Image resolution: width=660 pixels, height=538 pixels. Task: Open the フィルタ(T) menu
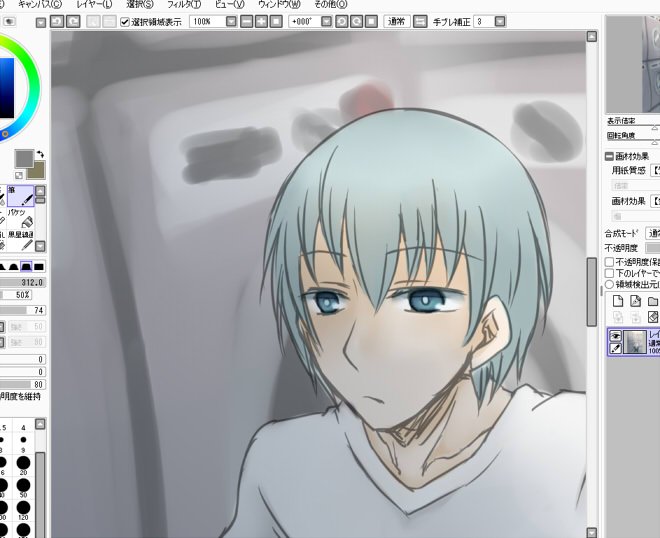point(184,5)
